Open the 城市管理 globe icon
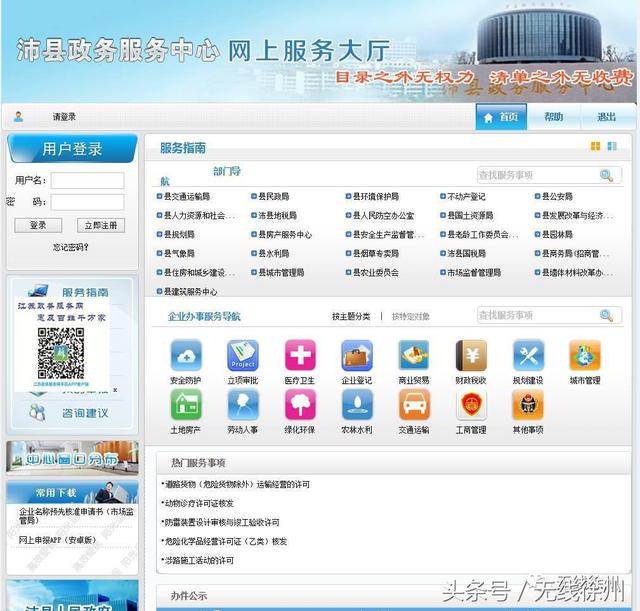The image size is (640, 611). [585, 355]
